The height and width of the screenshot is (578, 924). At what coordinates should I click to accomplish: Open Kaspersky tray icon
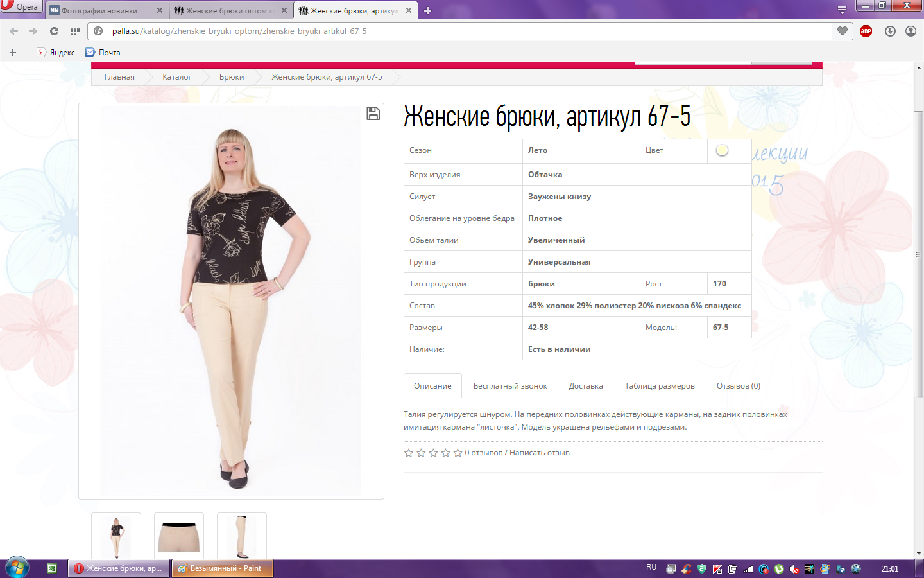[x=717, y=569]
